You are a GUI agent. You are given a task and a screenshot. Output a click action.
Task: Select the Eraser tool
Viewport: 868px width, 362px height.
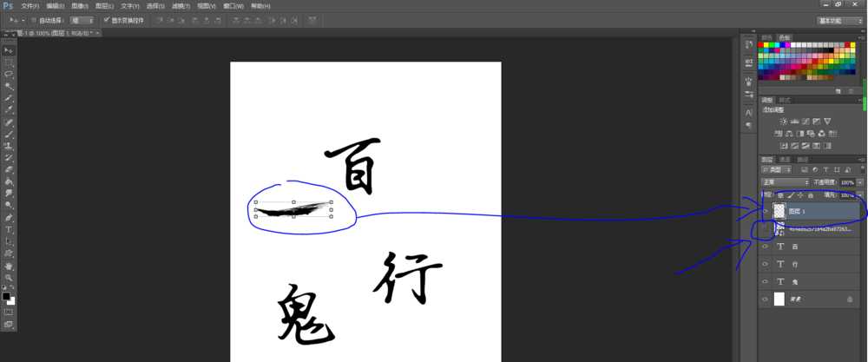tap(9, 170)
